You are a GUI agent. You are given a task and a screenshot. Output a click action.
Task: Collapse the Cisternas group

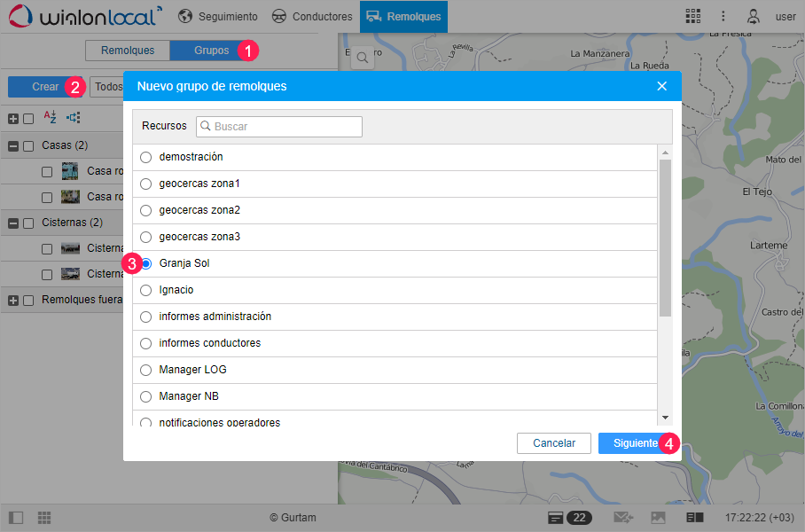(x=13, y=223)
